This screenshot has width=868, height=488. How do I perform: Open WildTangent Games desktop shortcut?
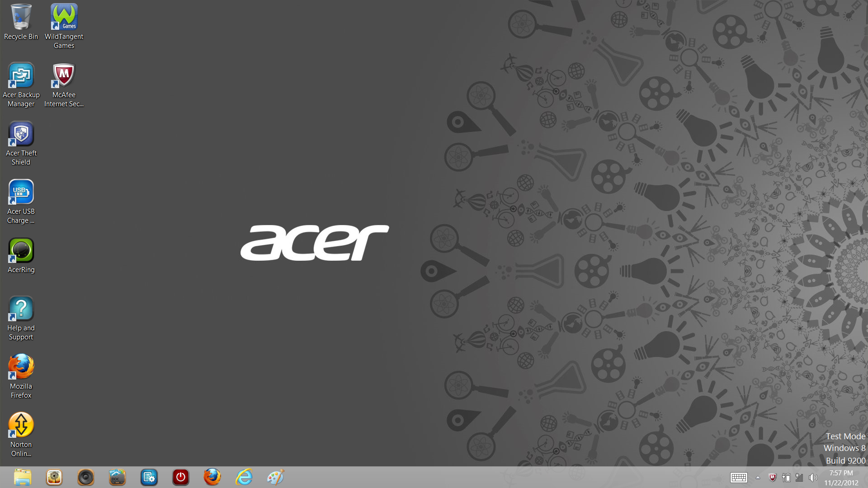click(x=64, y=26)
